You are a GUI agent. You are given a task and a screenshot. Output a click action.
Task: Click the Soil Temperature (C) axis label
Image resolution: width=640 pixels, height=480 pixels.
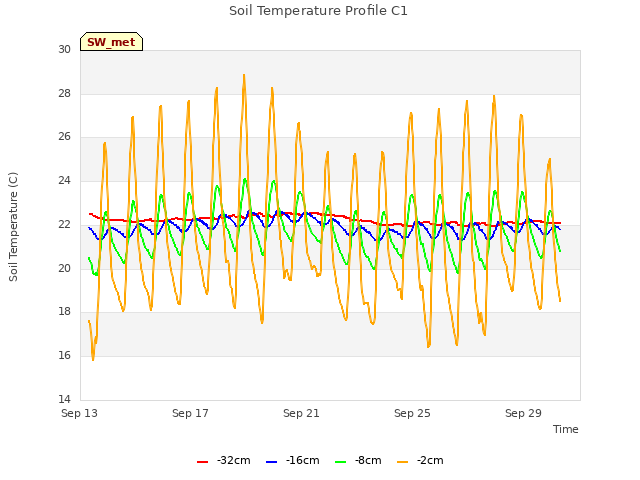pos(13,227)
